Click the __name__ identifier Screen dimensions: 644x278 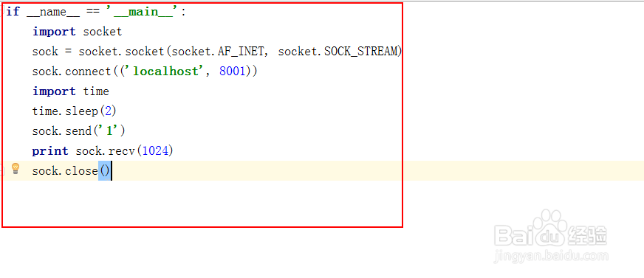[53, 12]
